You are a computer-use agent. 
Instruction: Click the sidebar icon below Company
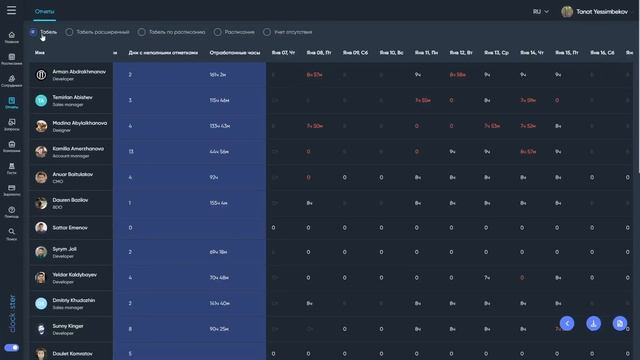tap(11, 168)
